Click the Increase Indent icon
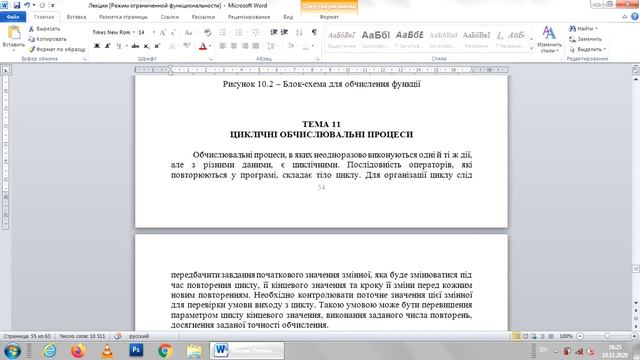 point(284,32)
